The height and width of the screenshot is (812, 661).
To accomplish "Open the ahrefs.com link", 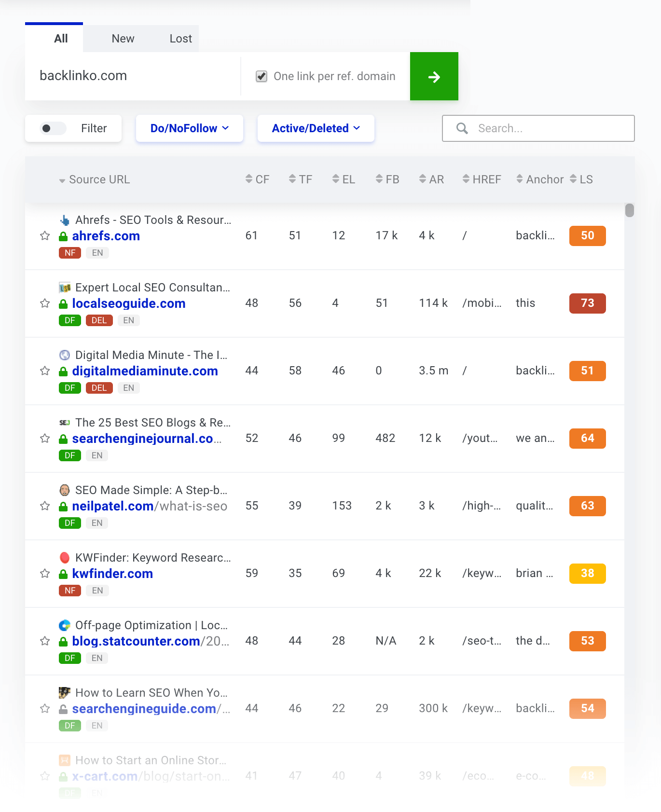I will tap(106, 236).
